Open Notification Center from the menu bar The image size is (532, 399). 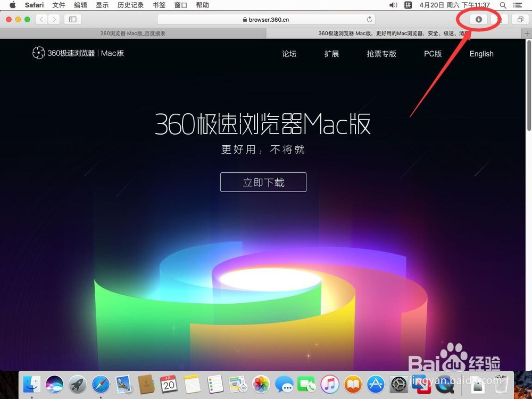coord(518,5)
